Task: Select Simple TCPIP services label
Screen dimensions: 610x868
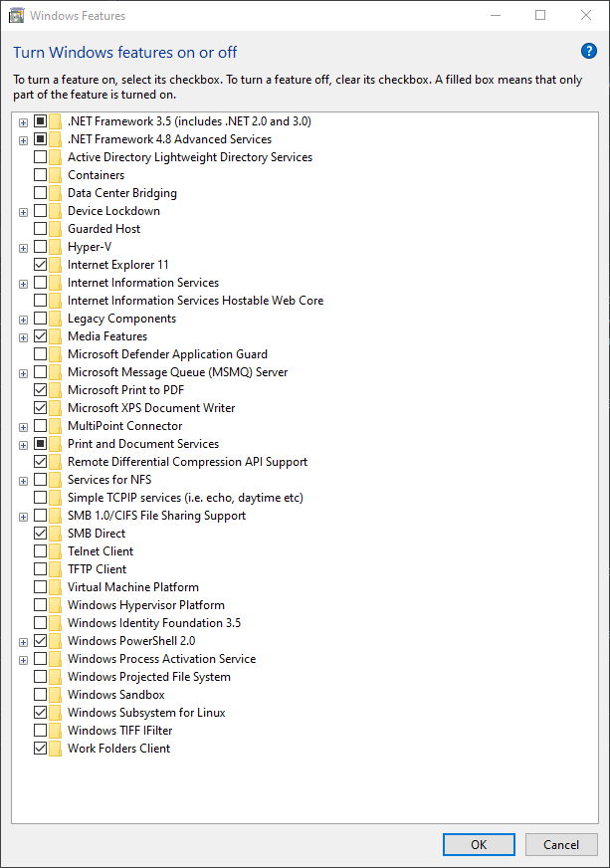Action: pyautogui.click(x=185, y=498)
